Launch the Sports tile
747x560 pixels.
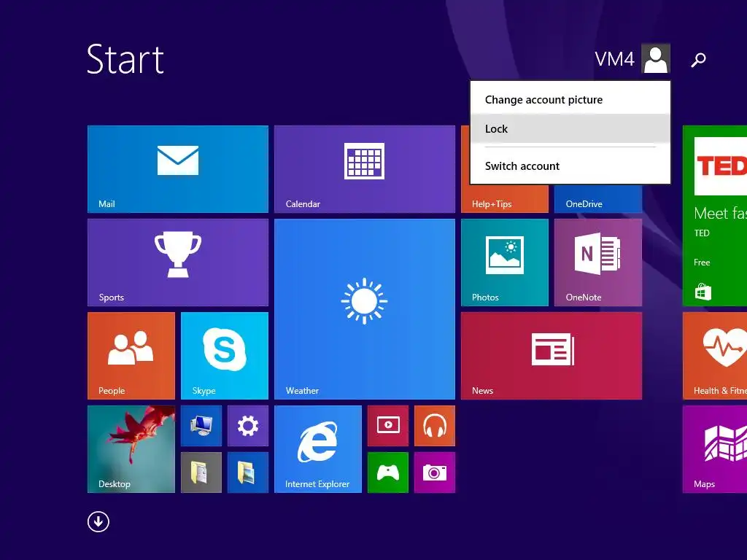(x=178, y=262)
